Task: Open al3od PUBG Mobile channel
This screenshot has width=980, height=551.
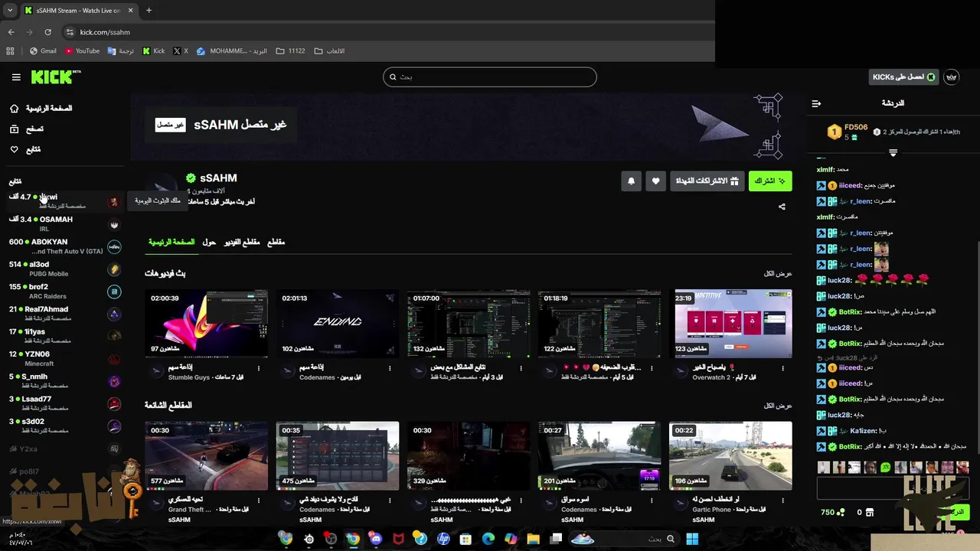Action: [65, 269]
